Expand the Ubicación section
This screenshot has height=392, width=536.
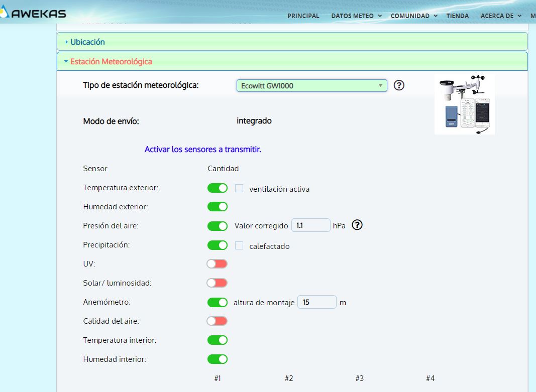tap(292, 42)
